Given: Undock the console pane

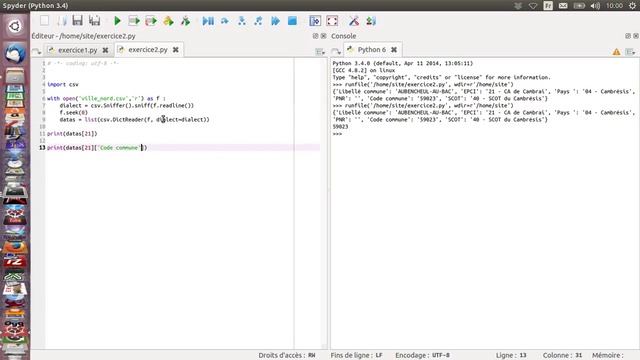Looking at the screenshot, I should click(628, 36).
